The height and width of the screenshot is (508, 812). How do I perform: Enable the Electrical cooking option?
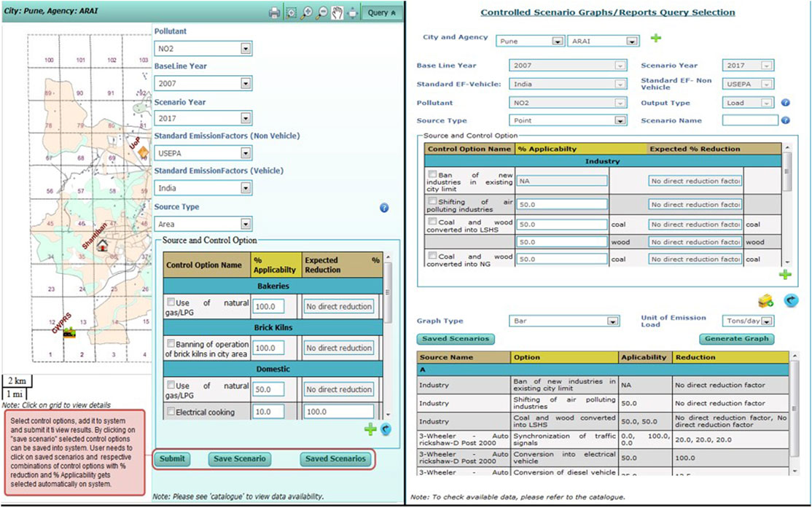click(171, 411)
